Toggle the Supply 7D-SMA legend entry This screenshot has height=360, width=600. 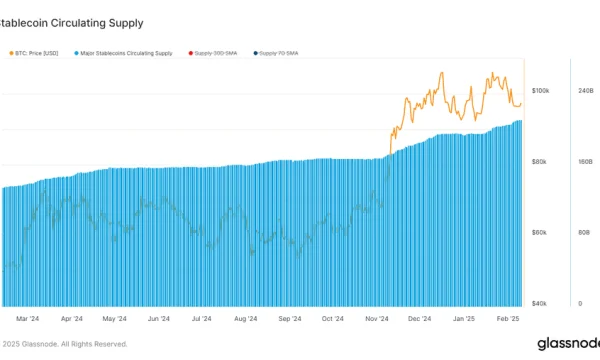point(276,53)
